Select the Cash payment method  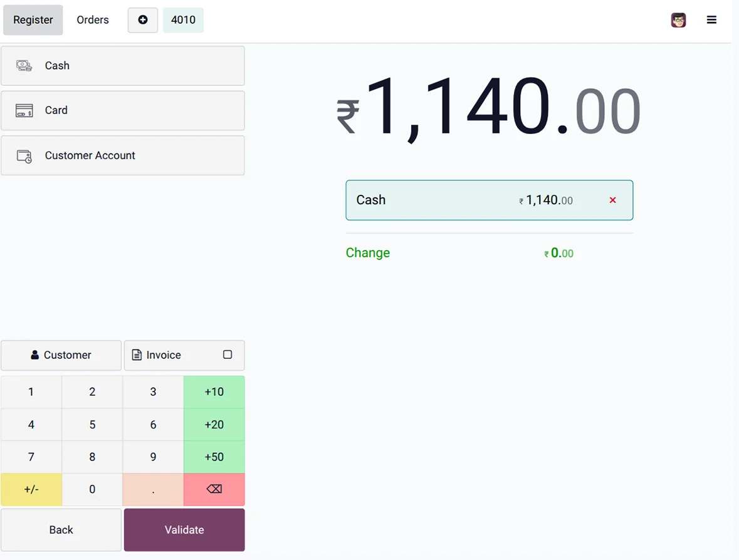click(122, 66)
